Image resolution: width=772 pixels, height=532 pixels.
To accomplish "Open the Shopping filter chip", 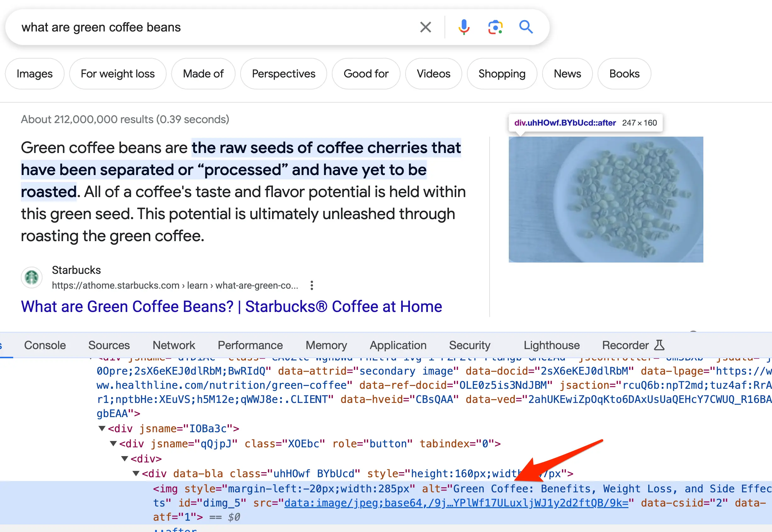I will pyautogui.click(x=502, y=74).
